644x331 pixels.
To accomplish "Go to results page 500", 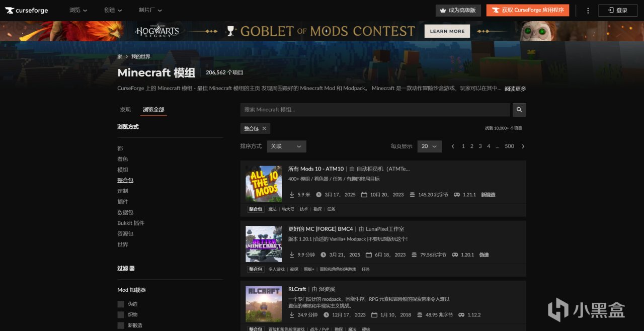I will coord(509,146).
